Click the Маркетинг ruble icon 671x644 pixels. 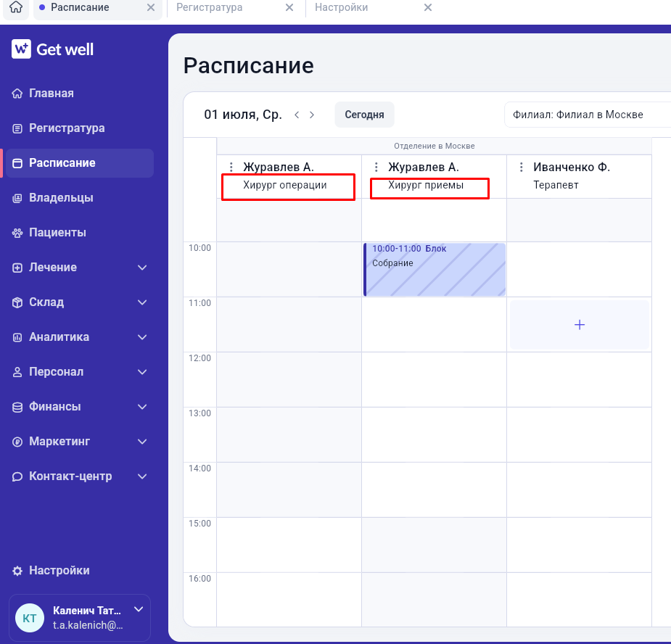(x=17, y=442)
